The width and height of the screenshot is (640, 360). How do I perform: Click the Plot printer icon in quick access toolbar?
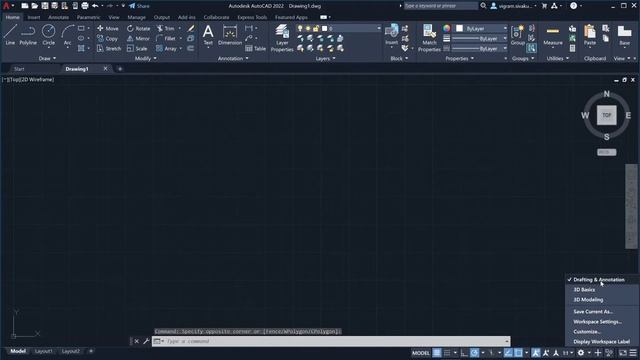point(85,6)
